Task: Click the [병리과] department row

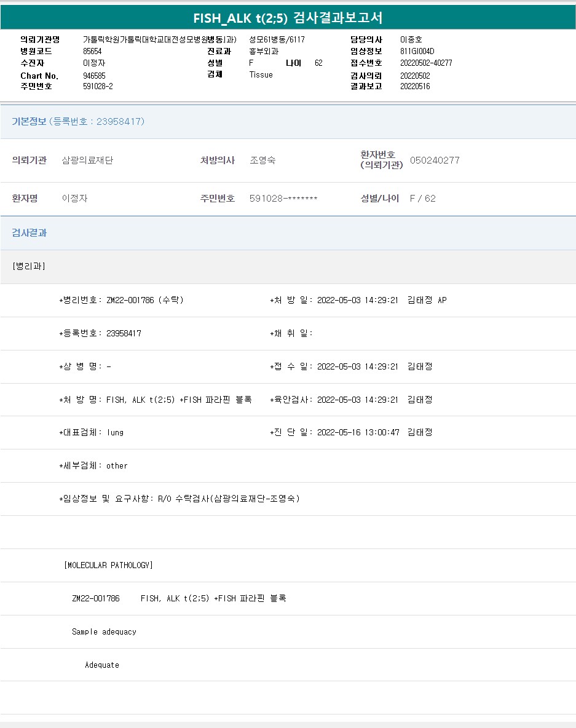Action: pos(29,266)
